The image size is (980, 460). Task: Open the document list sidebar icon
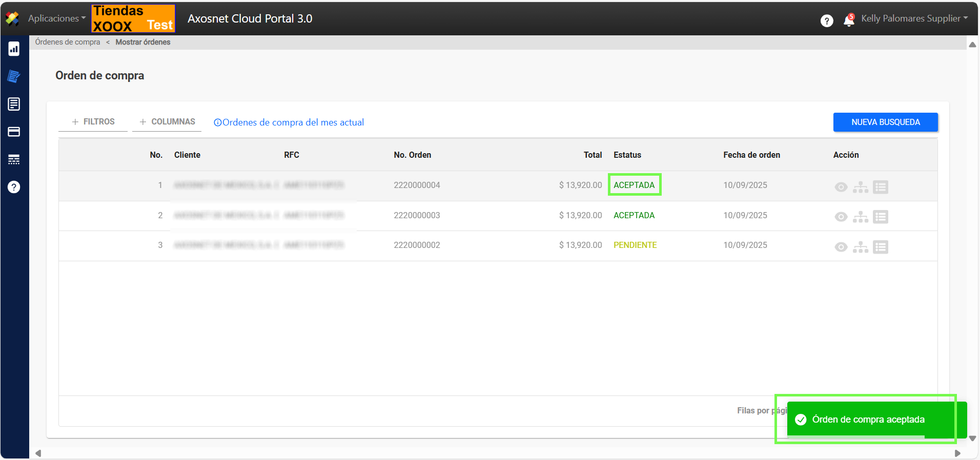coord(14,104)
